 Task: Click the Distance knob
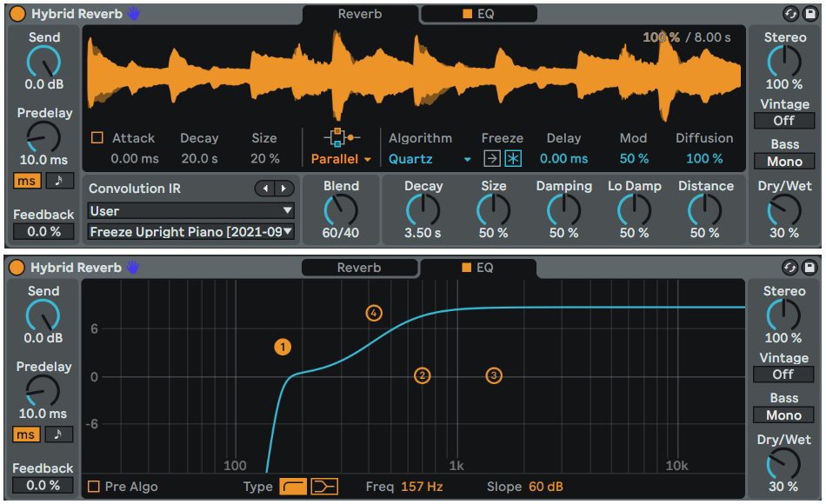point(705,210)
